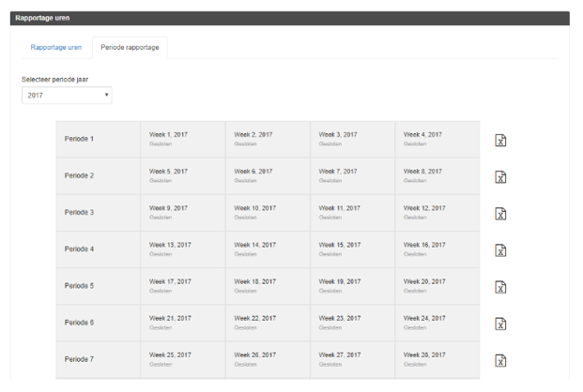The height and width of the screenshot is (392, 583).
Task: Pick the Week 20, 2017 cell
Action: 437,286
